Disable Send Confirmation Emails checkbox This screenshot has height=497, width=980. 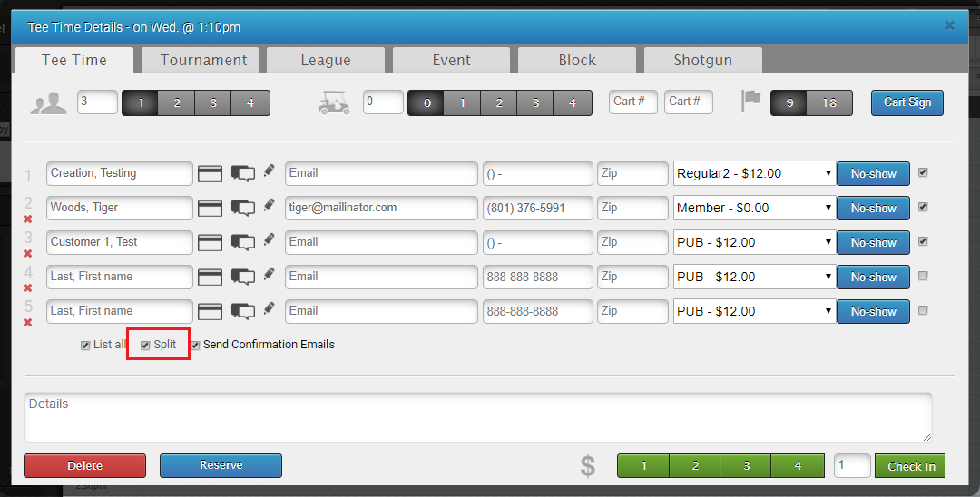(x=195, y=346)
